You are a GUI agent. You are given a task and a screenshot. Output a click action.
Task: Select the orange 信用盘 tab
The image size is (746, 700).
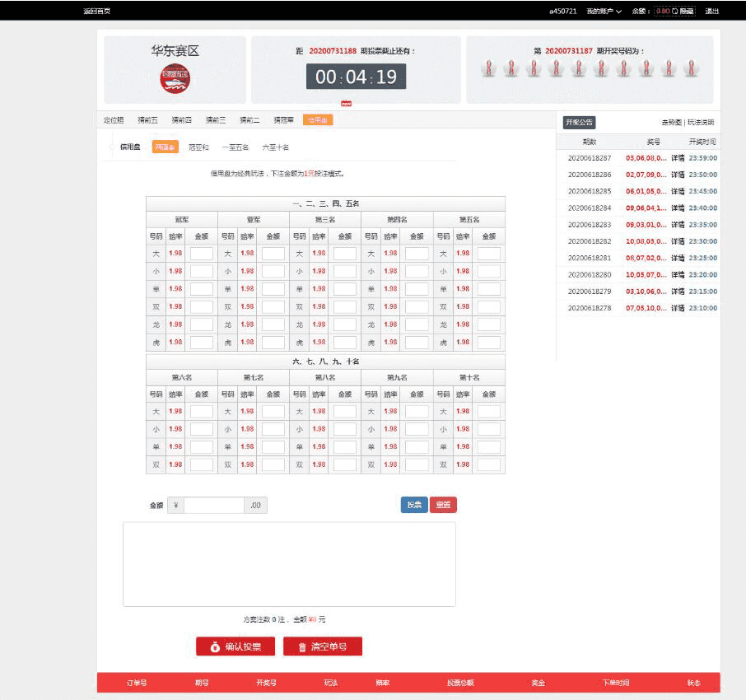[x=318, y=120]
